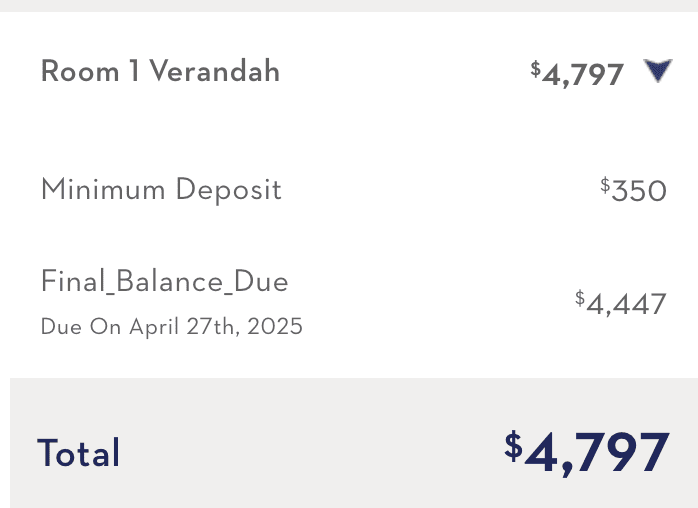This screenshot has height=508, width=698.
Task: Click the year 2025 in the due date
Action: (x=277, y=327)
